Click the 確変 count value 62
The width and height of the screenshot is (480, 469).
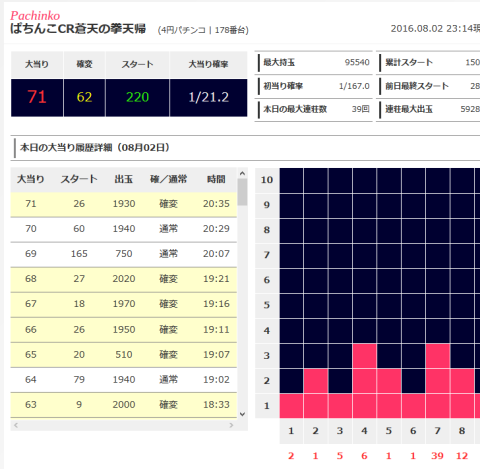(84, 97)
